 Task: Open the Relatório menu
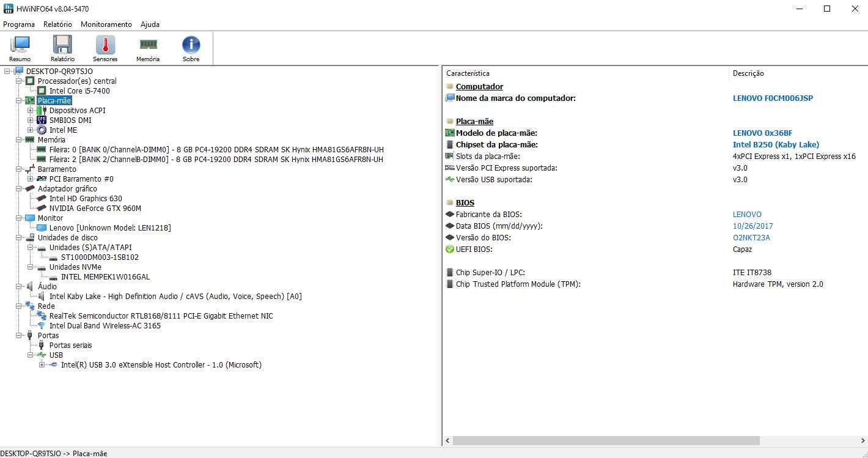(x=57, y=24)
